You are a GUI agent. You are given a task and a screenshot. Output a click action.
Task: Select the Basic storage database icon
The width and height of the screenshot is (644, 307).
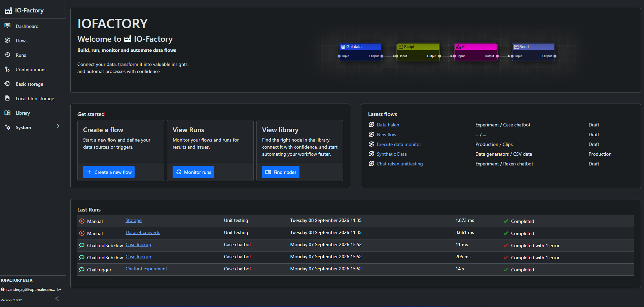click(7, 84)
